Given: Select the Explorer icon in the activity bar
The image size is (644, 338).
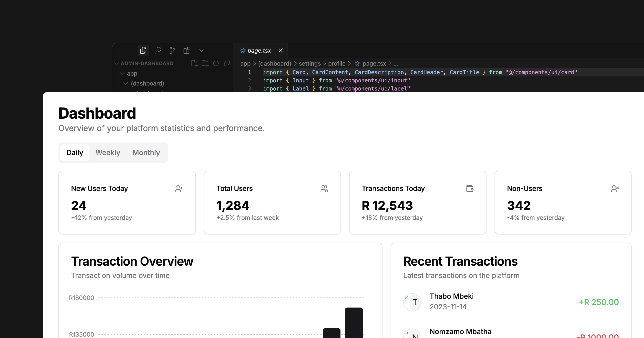Looking at the screenshot, I should point(143,50).
